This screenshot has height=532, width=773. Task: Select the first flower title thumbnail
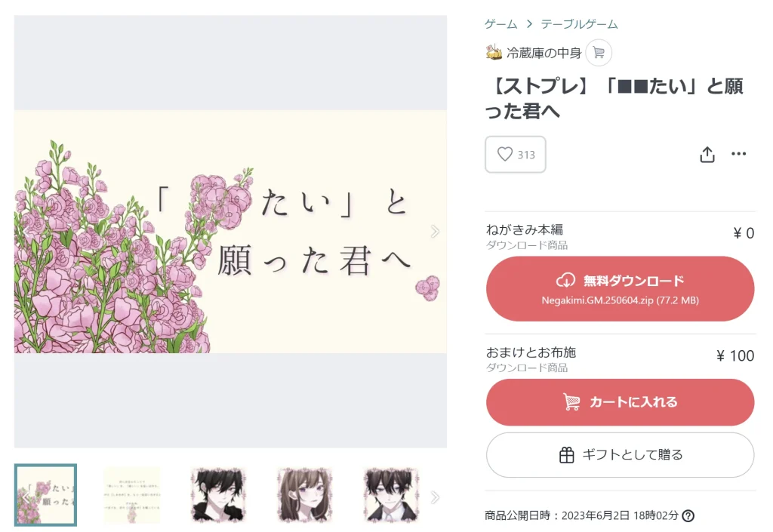tap(45, 495)
